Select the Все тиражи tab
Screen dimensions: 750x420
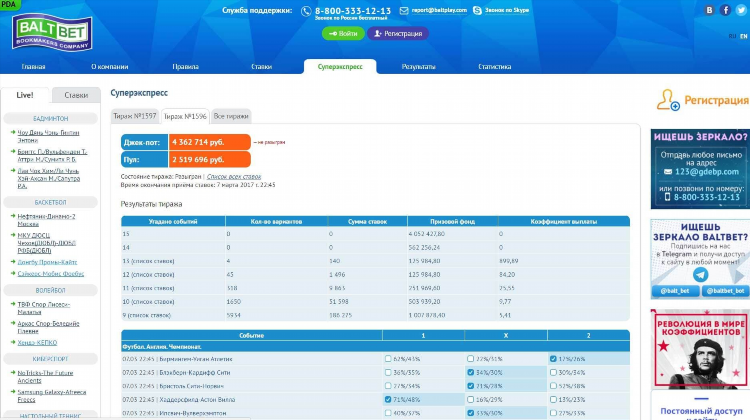coord(231,116)
